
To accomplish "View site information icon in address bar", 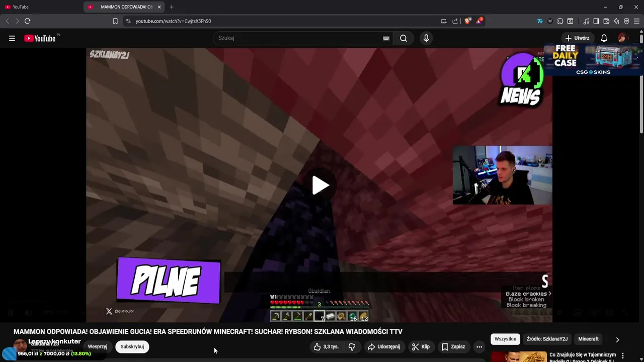I will point(128,21).
